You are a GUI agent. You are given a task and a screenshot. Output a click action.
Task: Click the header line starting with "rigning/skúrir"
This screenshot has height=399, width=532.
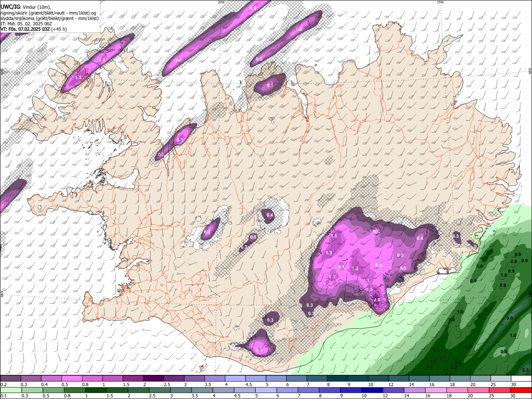point(48,13)
